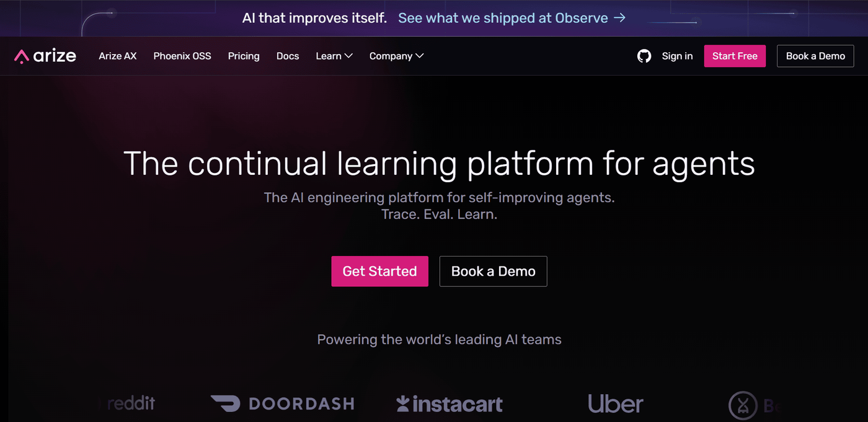Click the pink Get Started button

point(380,271)
